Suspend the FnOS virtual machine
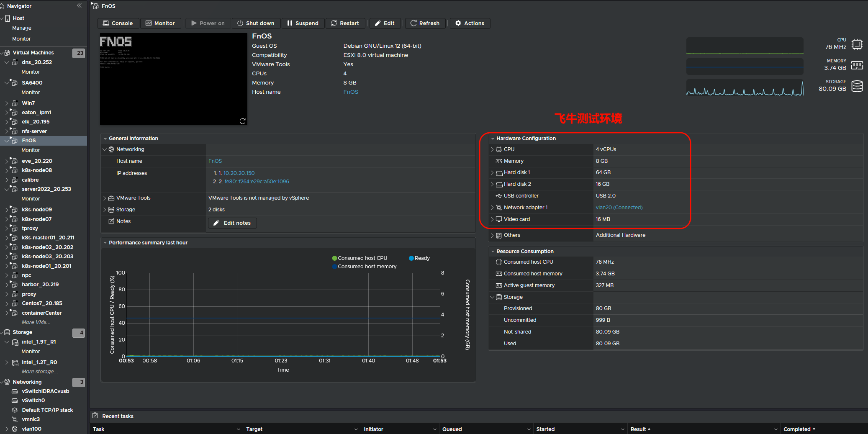The image size is (868, 434). [303, 23]
